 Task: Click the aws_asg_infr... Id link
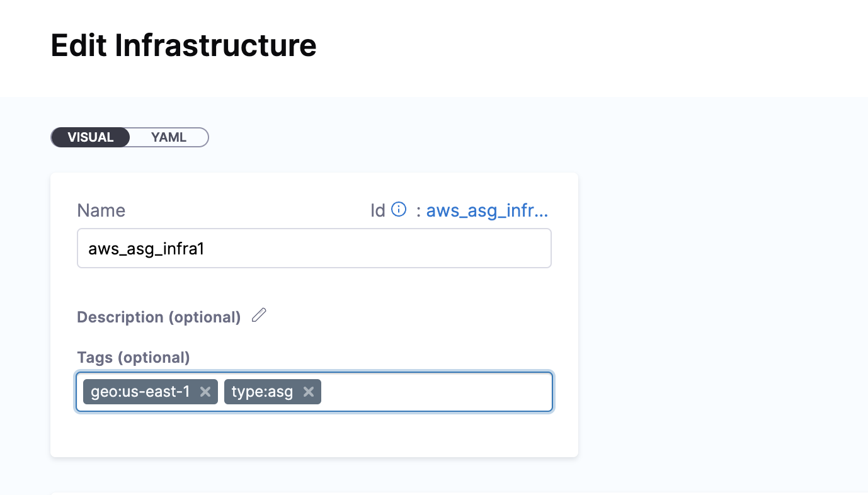tap(487, 210)
